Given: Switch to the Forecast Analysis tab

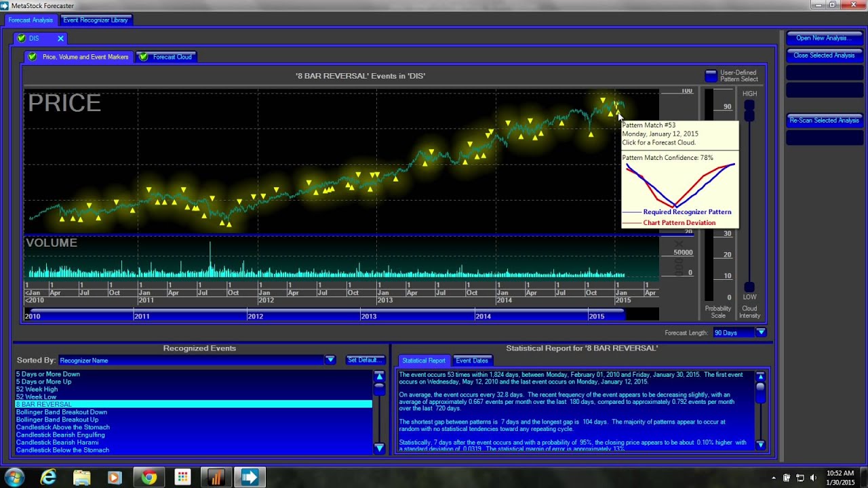Looking at the screenshot, I should click(31, 20).
